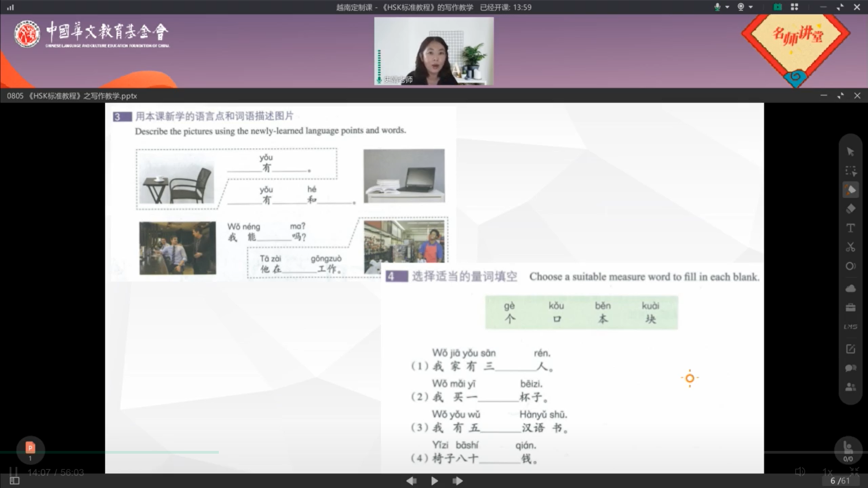This screenshot has height=488, width=868.
Task: Open the shapes circle tool
Action: (850, 266)
